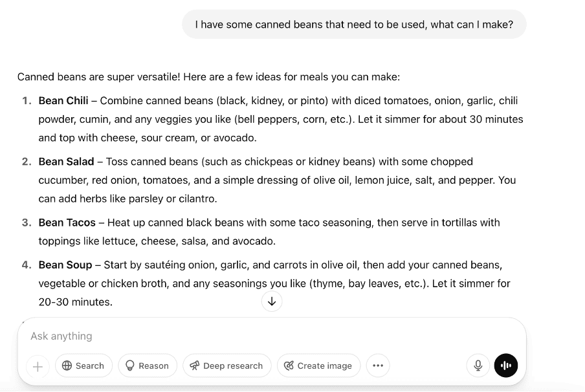Click the telescope icon for Deep research
585x392 pixels.
pyautogui.click(x=194, y=365)
